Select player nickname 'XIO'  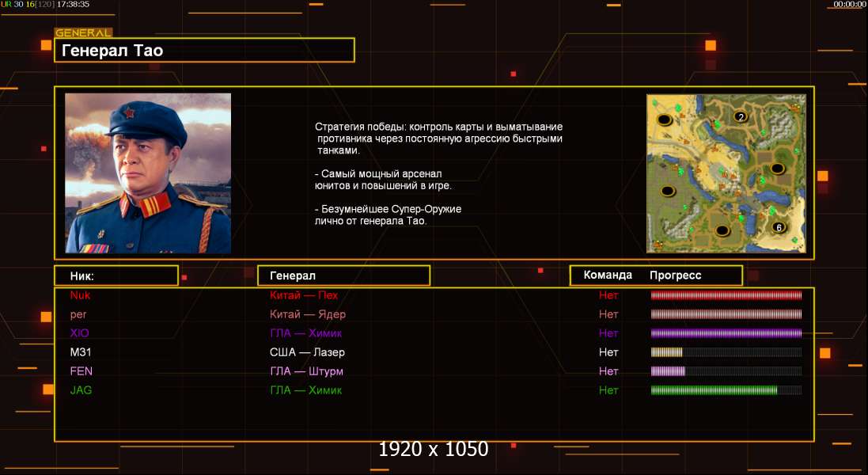pyautogui.click(x=79, y=332)
